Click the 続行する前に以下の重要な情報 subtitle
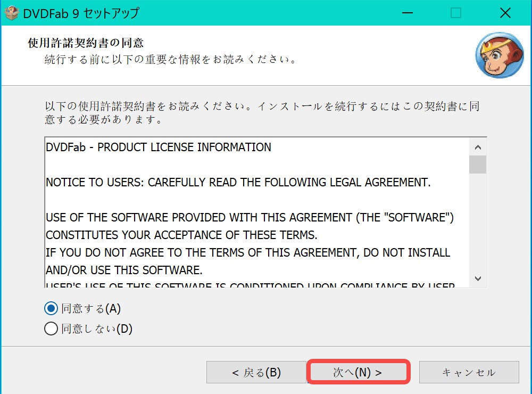This screenshot has height=394, width=532. 171,60
